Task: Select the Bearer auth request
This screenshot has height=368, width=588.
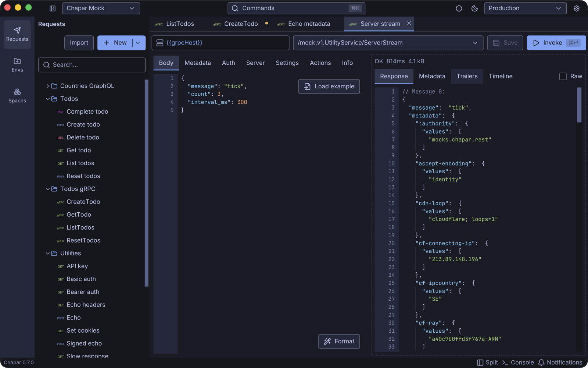Action: coord(83,292)
